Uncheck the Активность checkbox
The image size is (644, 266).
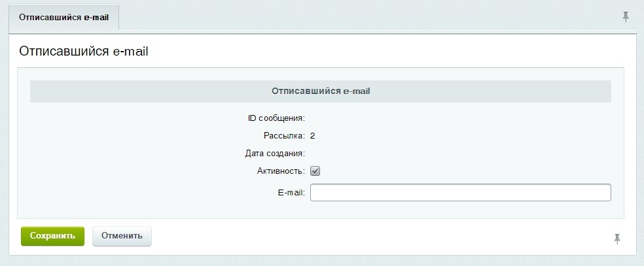point(315,171)
